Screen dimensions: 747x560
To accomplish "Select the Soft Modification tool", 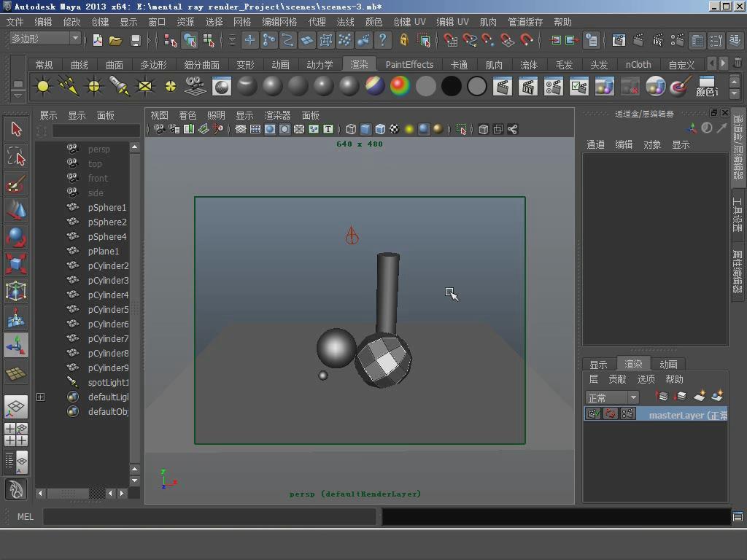I will (x=16, y=318).
